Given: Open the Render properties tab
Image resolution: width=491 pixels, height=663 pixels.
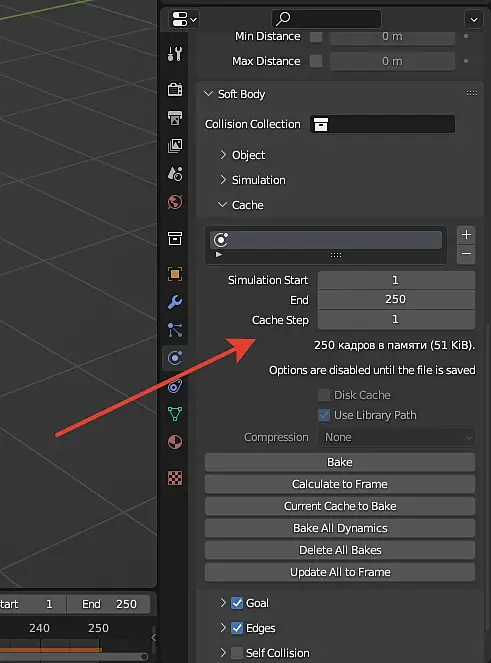Looking at the screenshot, I should (x=175, y=89).
